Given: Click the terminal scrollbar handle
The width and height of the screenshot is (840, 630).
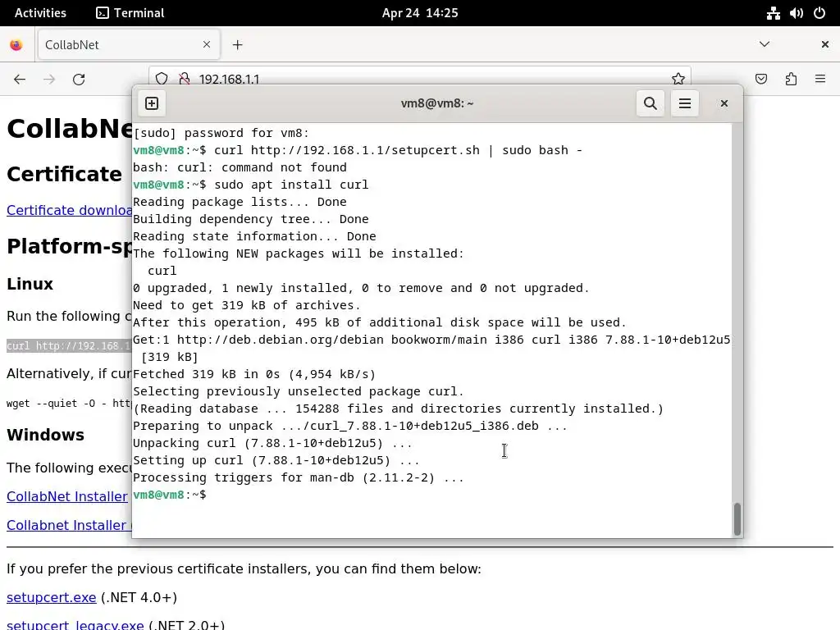Looking at the screenshot, I should [x=737, y=518].
